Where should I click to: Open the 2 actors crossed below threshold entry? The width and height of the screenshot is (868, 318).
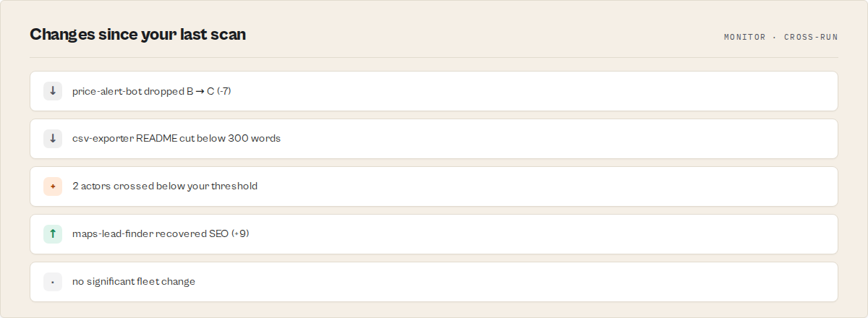coord(434,186)
